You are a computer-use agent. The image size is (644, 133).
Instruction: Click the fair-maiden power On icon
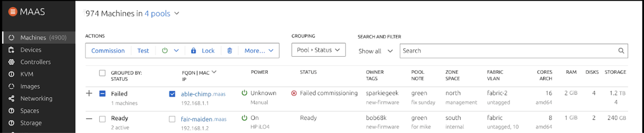(x=244, y=118)
